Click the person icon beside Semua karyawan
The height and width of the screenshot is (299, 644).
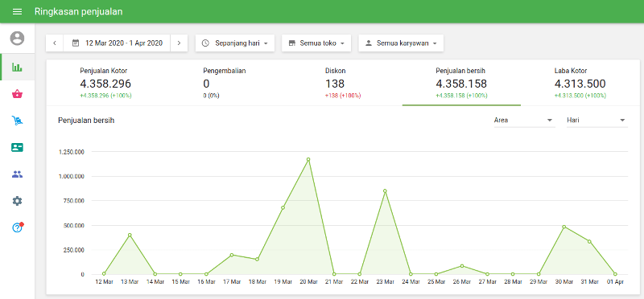tap(369, 43)
